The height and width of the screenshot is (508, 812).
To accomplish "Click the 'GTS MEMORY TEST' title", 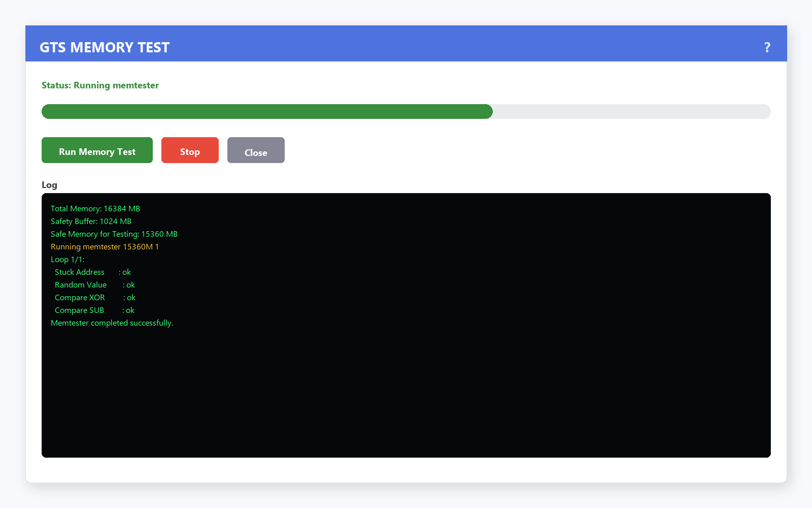I will click(105, 47).
